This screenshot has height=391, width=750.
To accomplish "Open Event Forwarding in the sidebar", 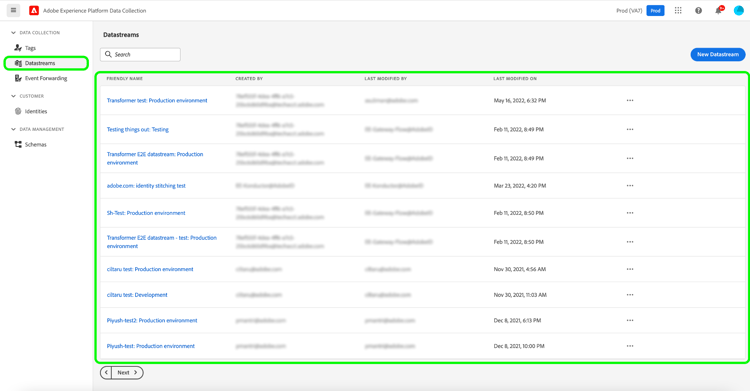I will 46,78.
